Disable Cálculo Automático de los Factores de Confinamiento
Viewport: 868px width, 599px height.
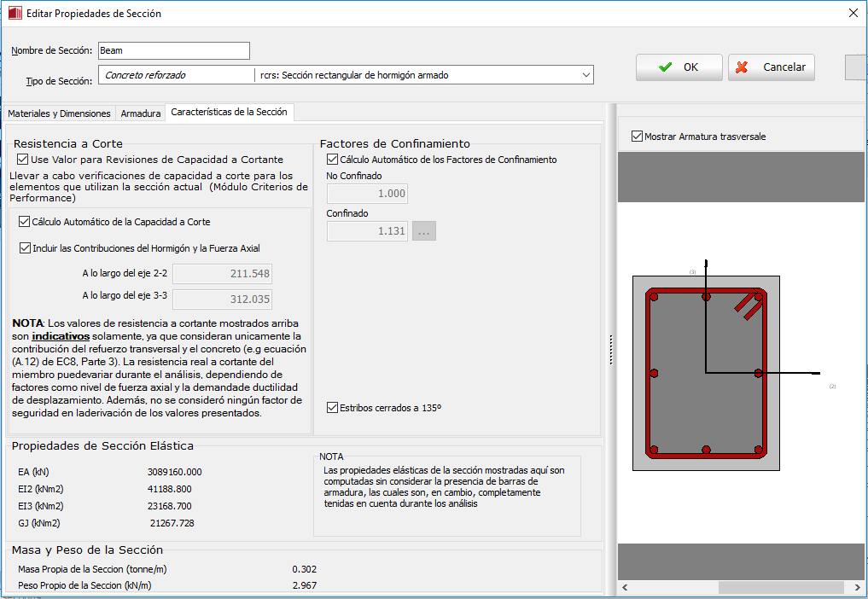[x=333, y=160]
